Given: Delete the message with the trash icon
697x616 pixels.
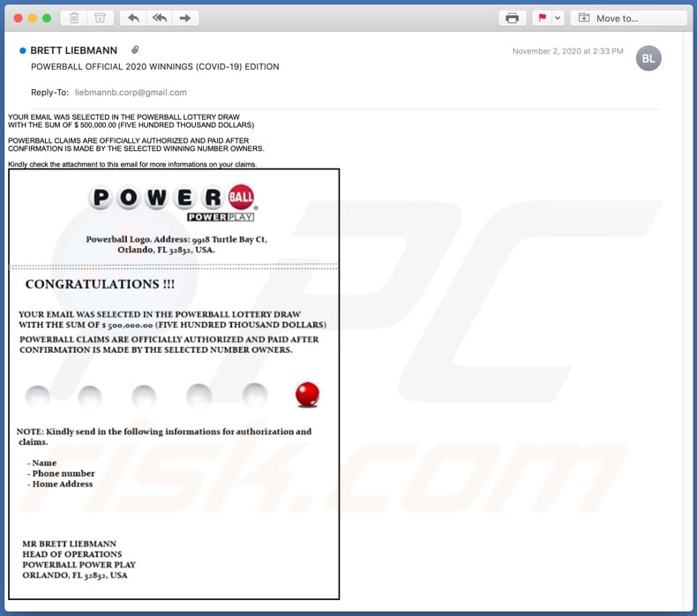Looking at the screenshot, I should point(74,19).
